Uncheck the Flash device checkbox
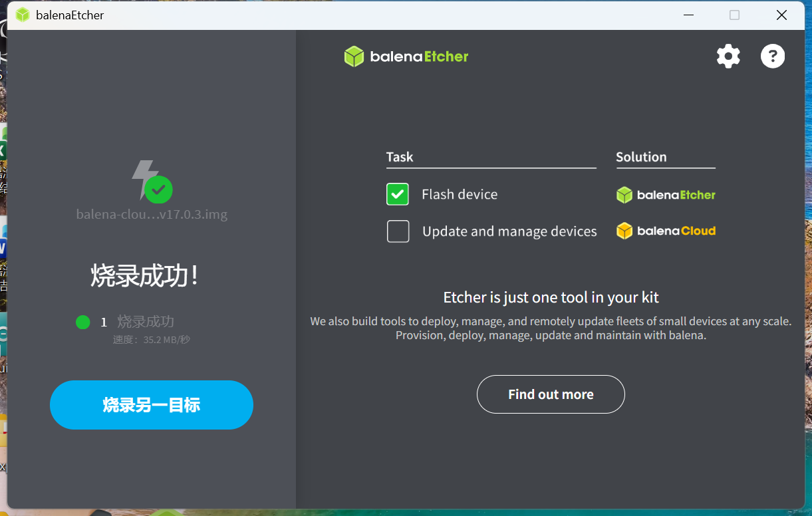The image size is (812, 516). click(398, 194)
